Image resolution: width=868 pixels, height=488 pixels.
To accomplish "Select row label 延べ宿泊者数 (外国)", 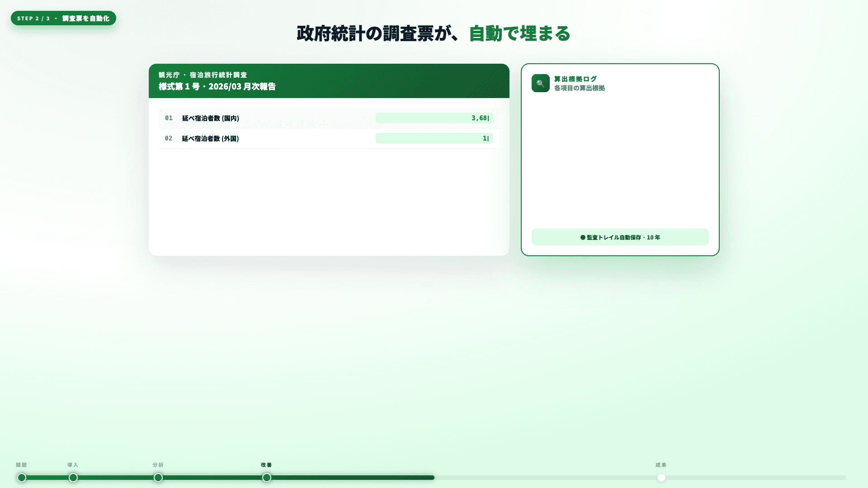I will [x=211, y=139].
